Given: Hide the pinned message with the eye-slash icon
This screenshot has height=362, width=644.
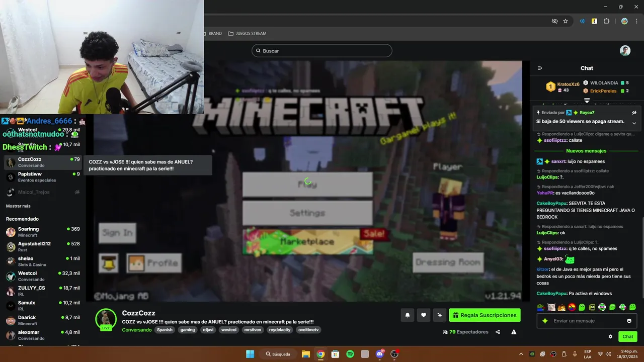Looking at the screenshot, I should pos(634,113).
